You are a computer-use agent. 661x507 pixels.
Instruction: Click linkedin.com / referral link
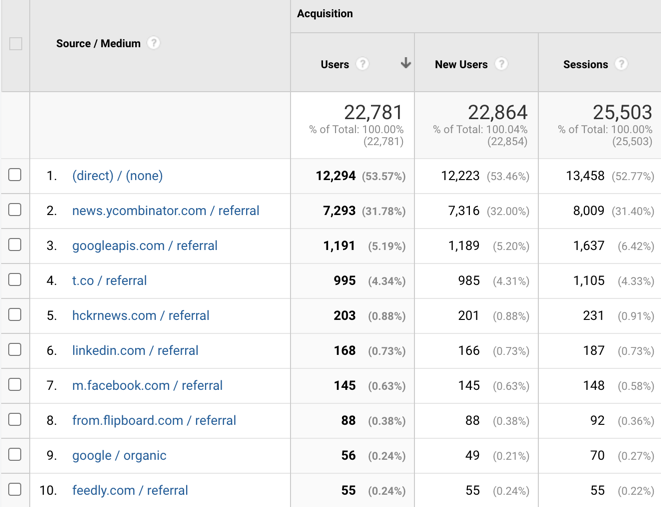tap(135, 351)
